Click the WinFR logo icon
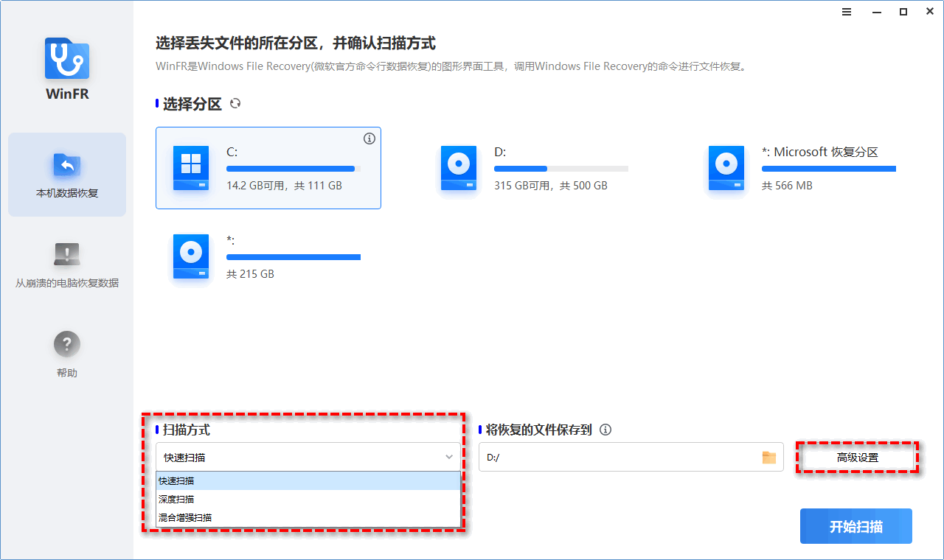Viewport: 944px width, 560px height. coord(67,57)
